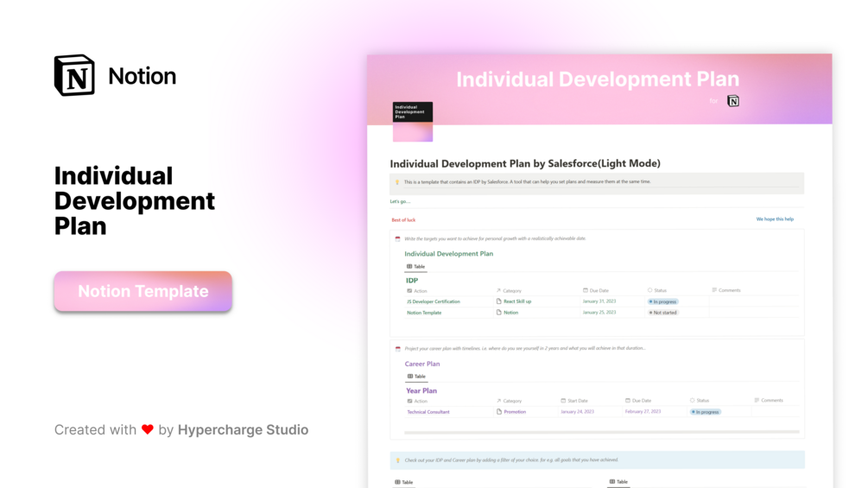Open the In progress status of JS Developer Certification

point(662,301)
